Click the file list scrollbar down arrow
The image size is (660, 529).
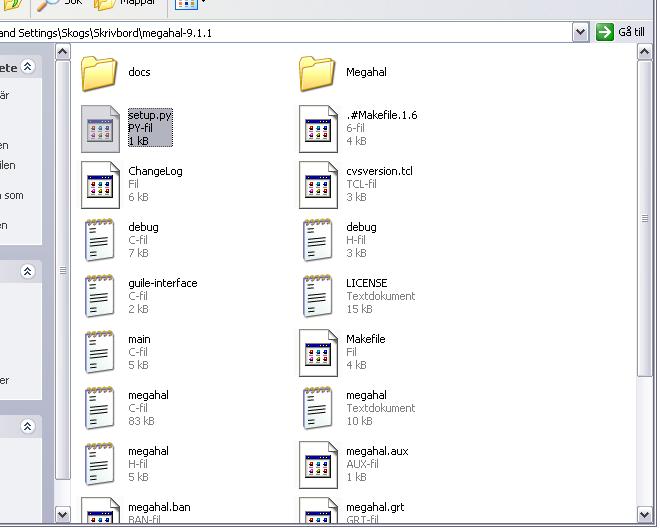(x=645, y=514)
